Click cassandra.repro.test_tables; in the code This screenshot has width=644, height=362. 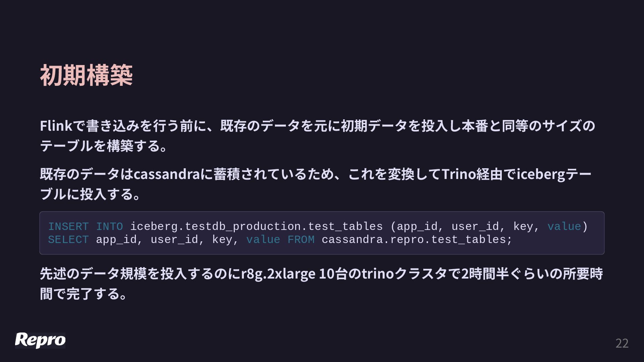(417, 240)
